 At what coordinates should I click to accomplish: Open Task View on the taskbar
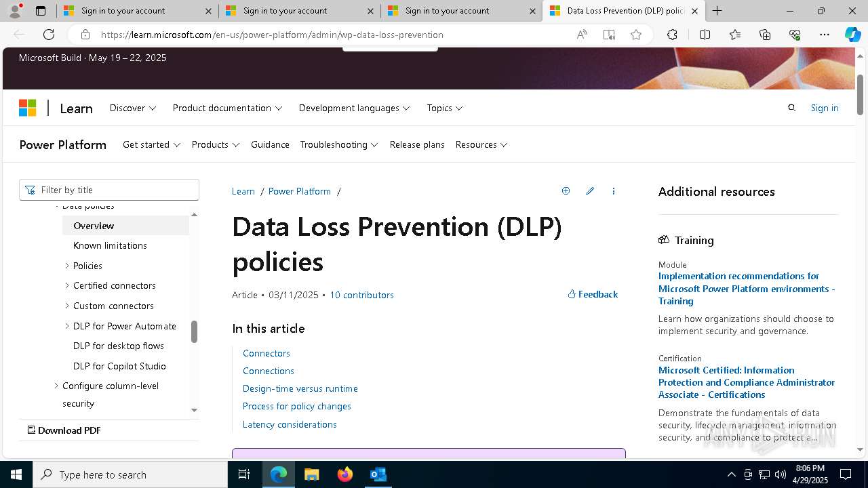pos(245,474)
